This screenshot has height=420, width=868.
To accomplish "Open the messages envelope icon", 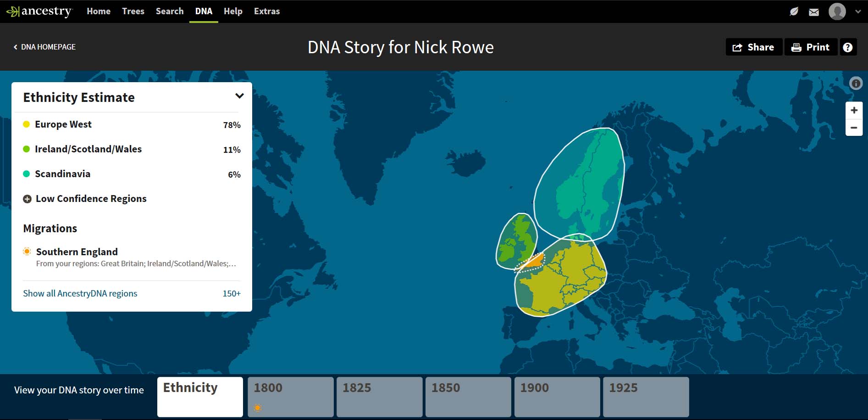I will (x=814, y=12).
